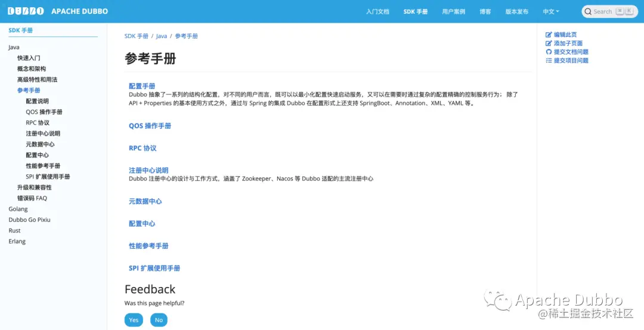Open QOS 操作手册 in the sidebar

(44, 112)
